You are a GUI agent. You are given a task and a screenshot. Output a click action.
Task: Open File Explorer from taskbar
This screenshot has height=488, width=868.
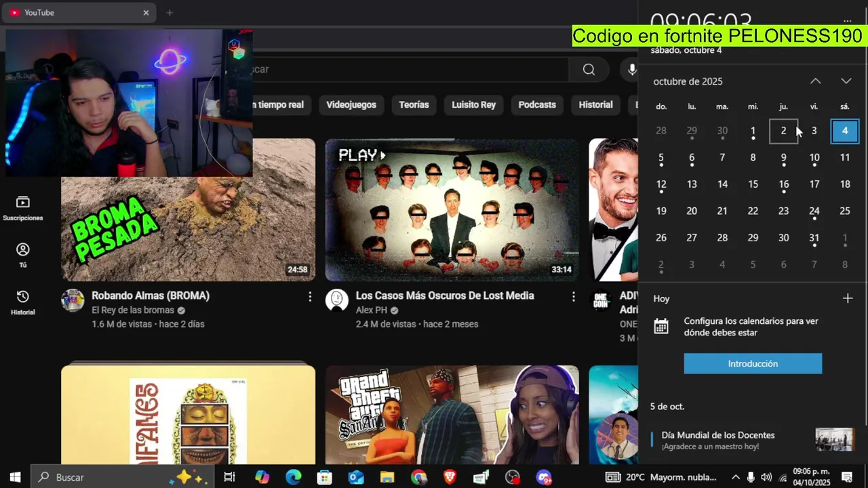point(387,477)
